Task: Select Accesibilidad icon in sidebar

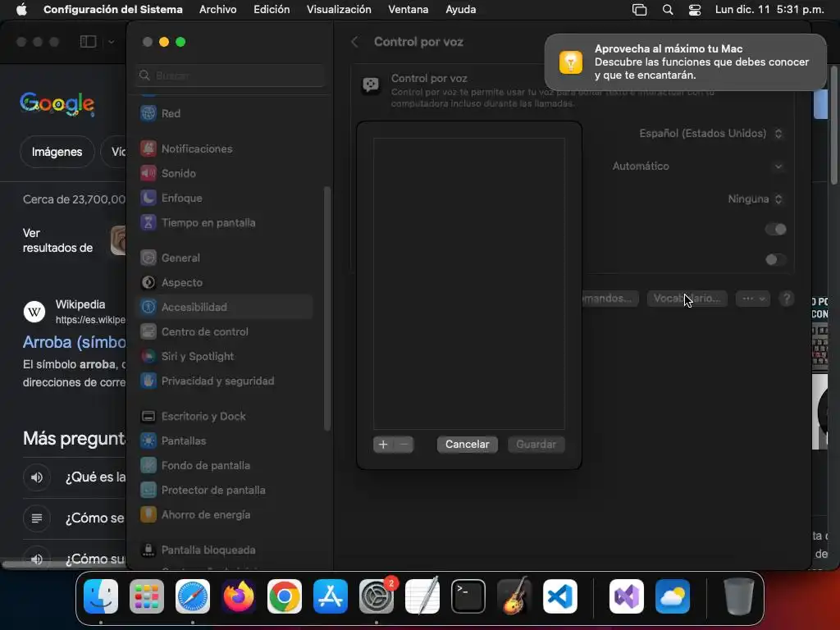Action: 148,307
